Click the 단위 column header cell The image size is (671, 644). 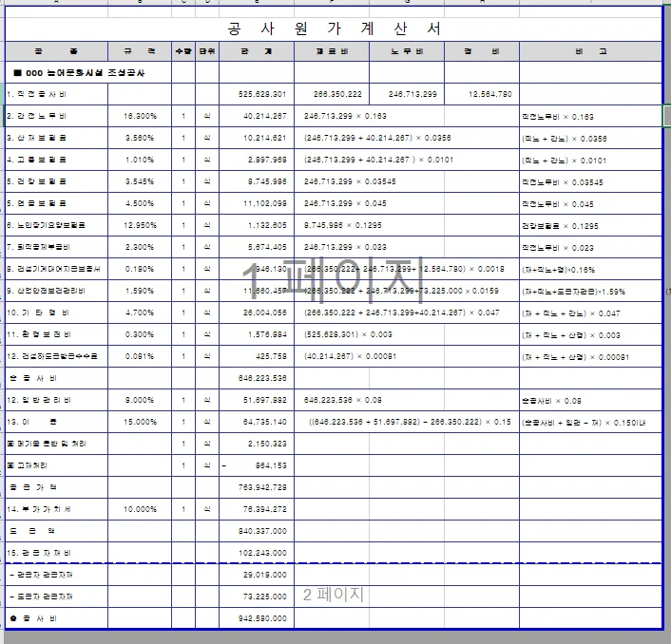click(207, 51)
